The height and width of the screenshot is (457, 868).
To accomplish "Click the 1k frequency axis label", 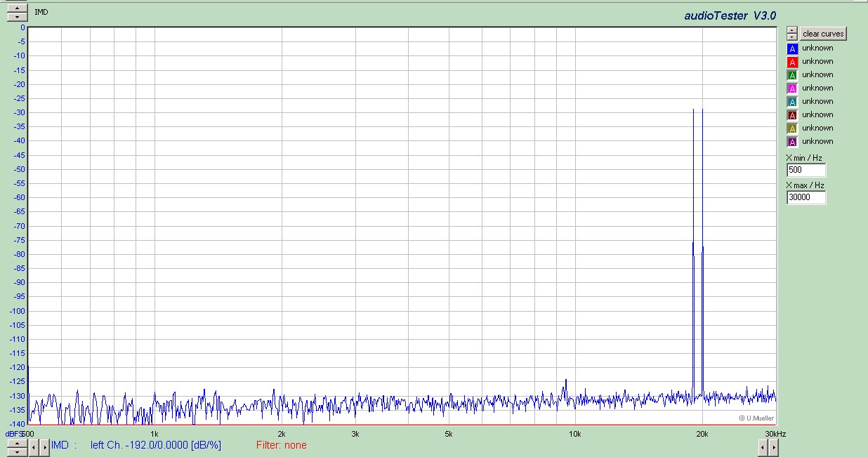I will click(154, 434).
